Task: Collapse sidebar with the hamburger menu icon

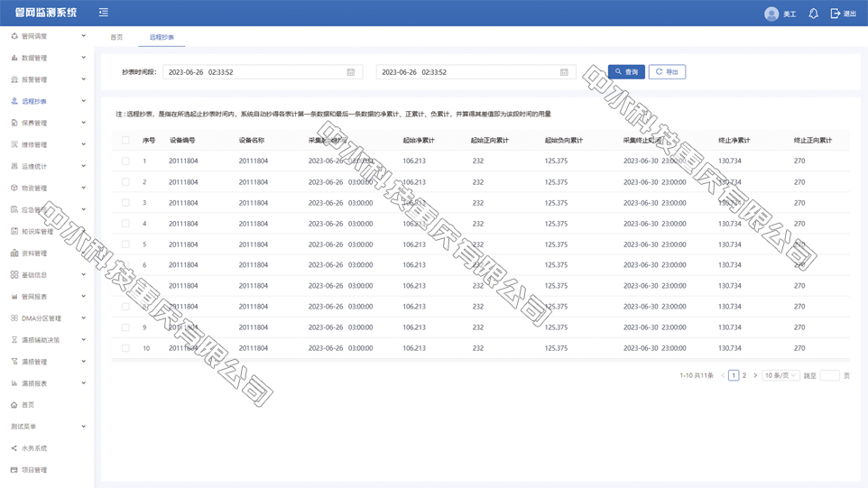Action: coord(104,12)
